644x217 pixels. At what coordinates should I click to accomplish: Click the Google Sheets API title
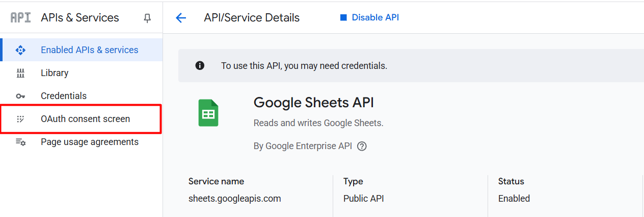click(x=314, y=103)
